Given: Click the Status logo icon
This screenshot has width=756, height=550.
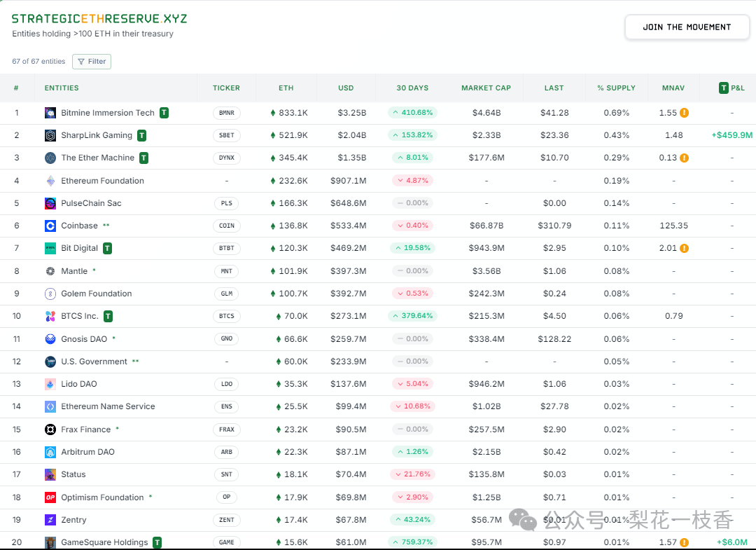Looking at the screenshot, I should tap(50, 475).
